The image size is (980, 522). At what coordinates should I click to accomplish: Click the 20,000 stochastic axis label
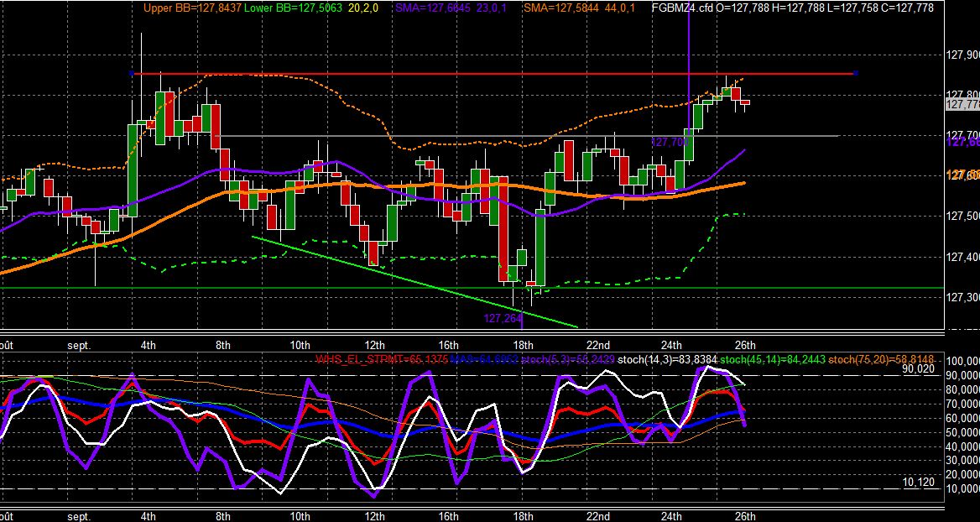point(963,474)
